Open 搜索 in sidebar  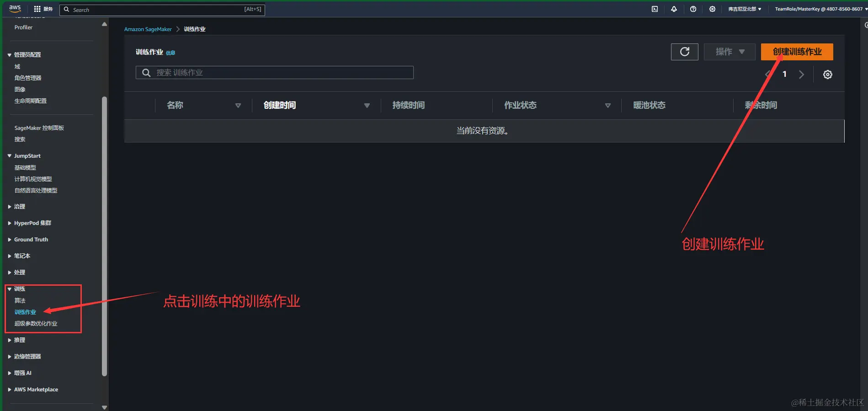pos(20,139)
